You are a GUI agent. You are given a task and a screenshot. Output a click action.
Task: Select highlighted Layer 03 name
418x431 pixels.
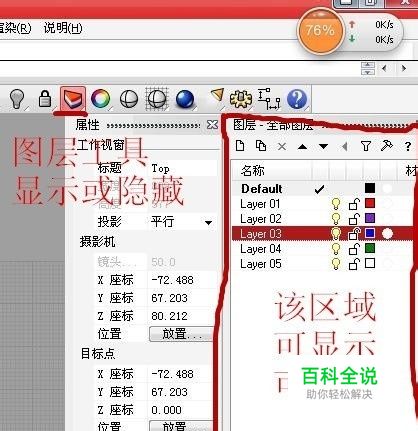coord(261,234)
